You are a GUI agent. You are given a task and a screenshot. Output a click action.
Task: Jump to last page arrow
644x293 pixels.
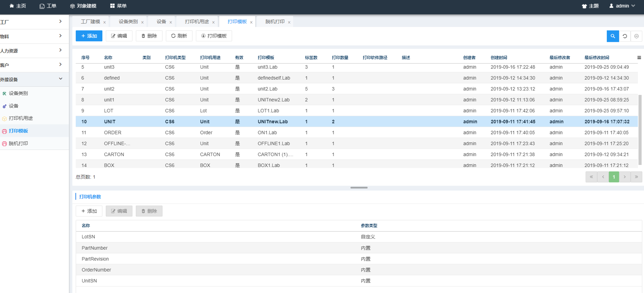point(636,177)
